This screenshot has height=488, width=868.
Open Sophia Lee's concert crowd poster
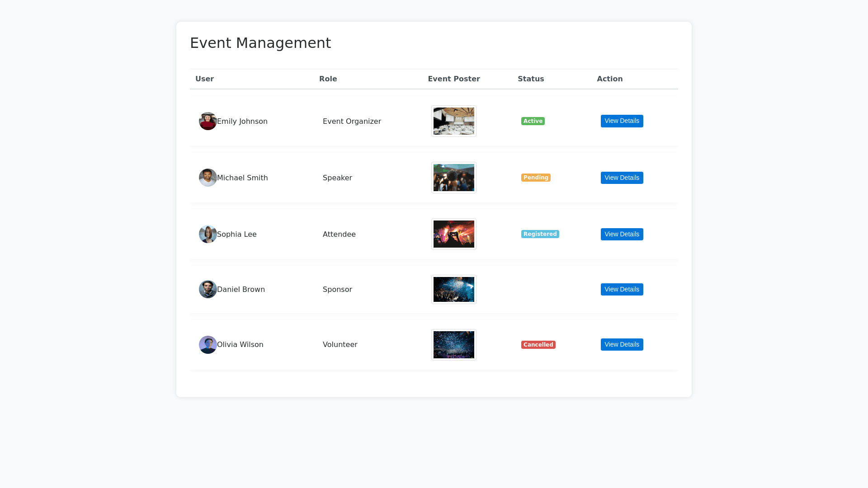[x=453, y=234]
